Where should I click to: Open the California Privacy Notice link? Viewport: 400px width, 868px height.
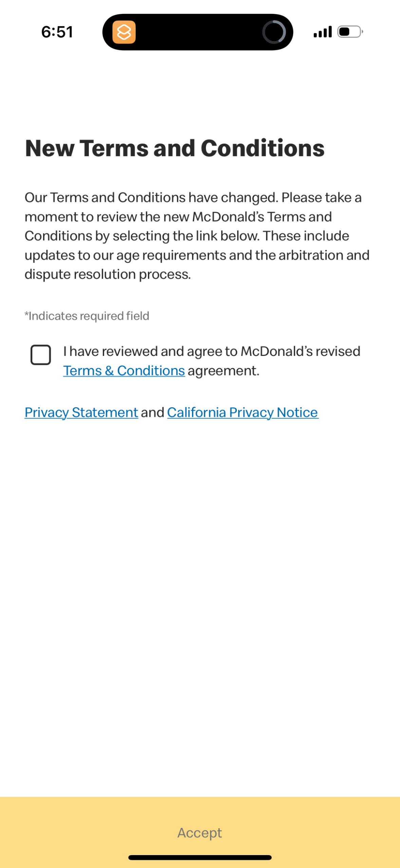[x=243, y=413]
